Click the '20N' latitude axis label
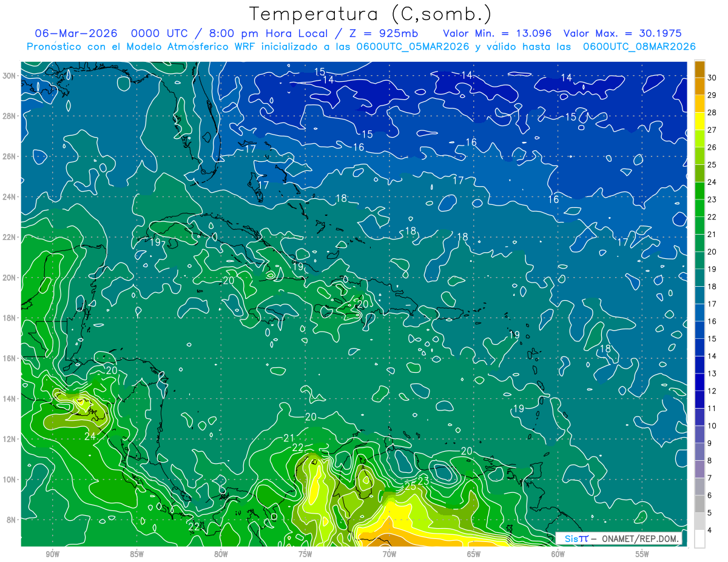Screen dimensions: 728x562 click(9, 278)
